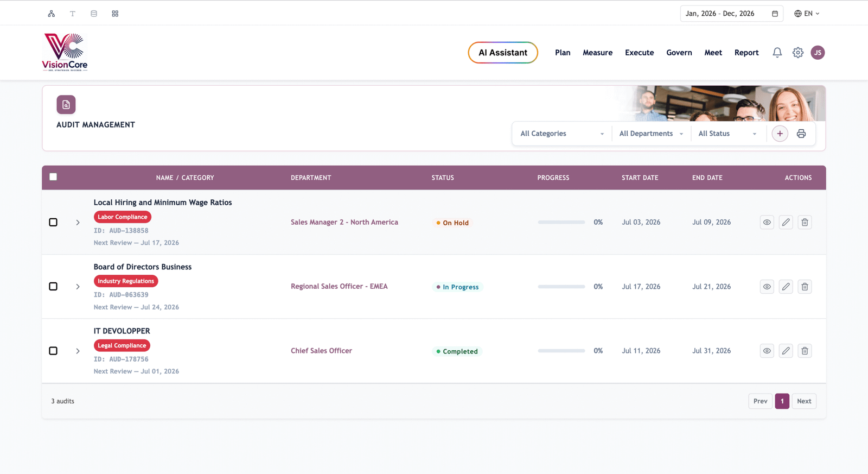
Task: Click the text tool icon in top bar
Action: pos(73,14)
